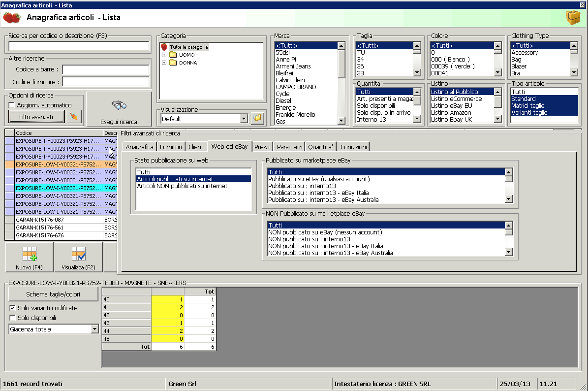Click the Schema taglie/colori button
The width and height of the screenshot is (588, 391).
pyautogui.click(x=53, y=294)
